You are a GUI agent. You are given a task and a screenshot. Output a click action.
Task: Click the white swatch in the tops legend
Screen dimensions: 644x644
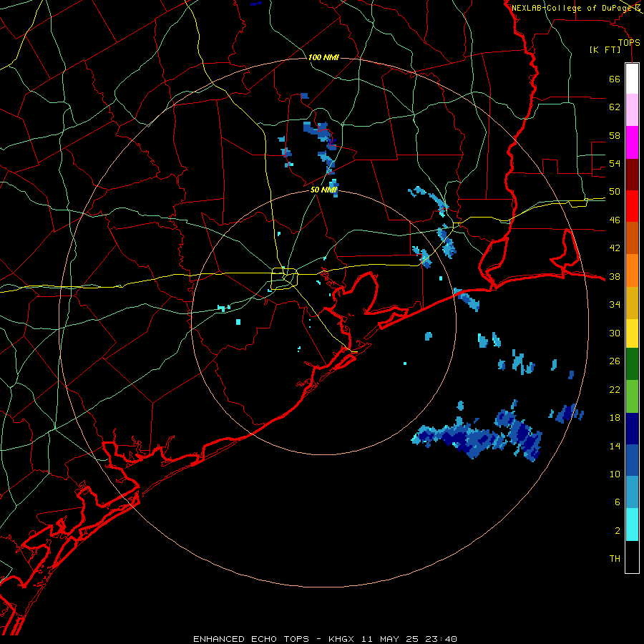632,78
